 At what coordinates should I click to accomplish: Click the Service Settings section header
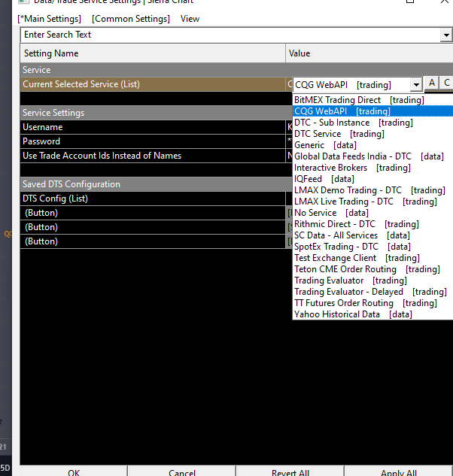pyautogui.click(x=157, y=113)
